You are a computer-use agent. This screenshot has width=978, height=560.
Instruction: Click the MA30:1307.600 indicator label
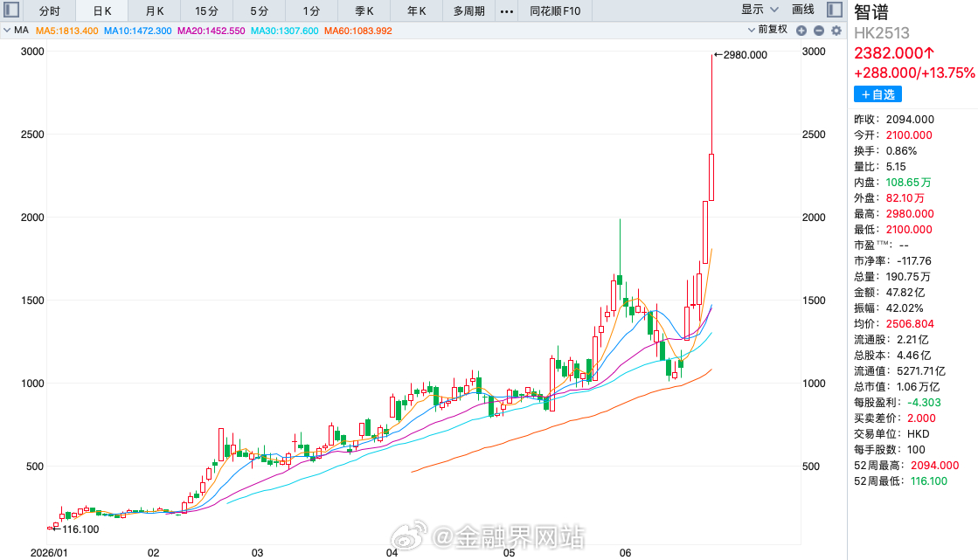pos(284,31)
